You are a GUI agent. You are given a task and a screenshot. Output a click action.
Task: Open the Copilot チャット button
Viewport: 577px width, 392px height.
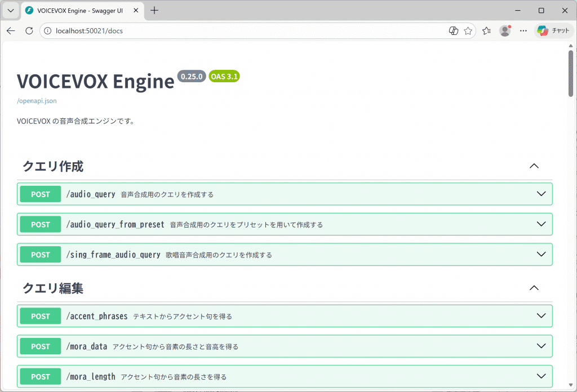553,31
